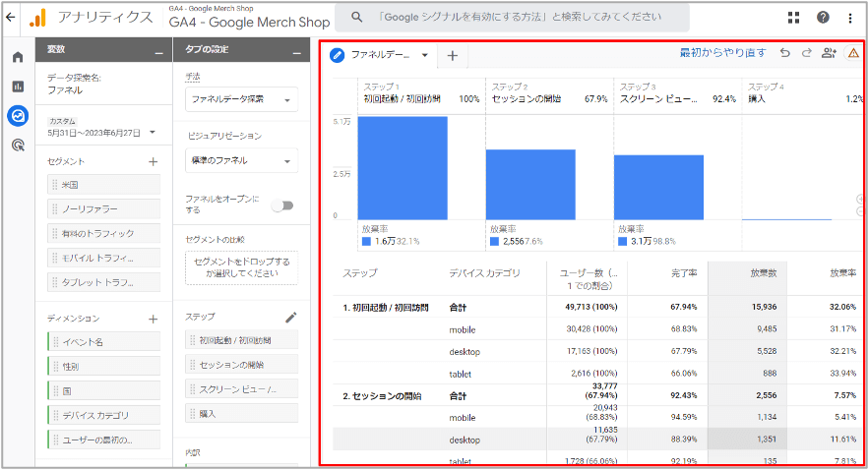Select the 有料のトラフィック segment
The height and width of the screenshot is (470, 868).
104,233
